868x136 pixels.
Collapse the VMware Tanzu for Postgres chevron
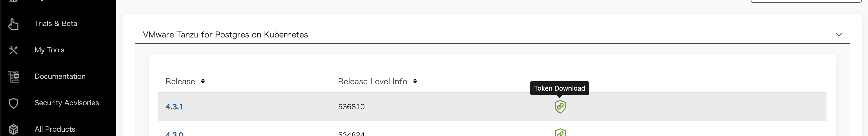[x=839, y=35]
